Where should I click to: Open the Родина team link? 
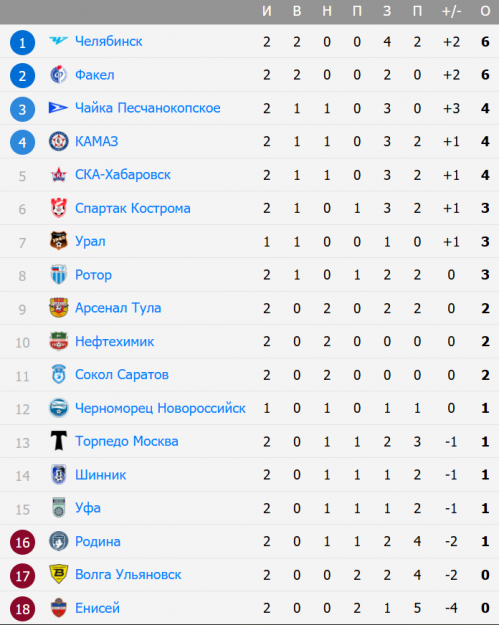coord(98,541)
